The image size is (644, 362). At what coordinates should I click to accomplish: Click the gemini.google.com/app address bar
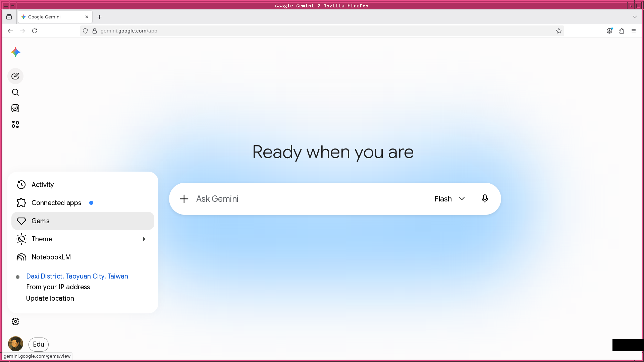[322, 31]
